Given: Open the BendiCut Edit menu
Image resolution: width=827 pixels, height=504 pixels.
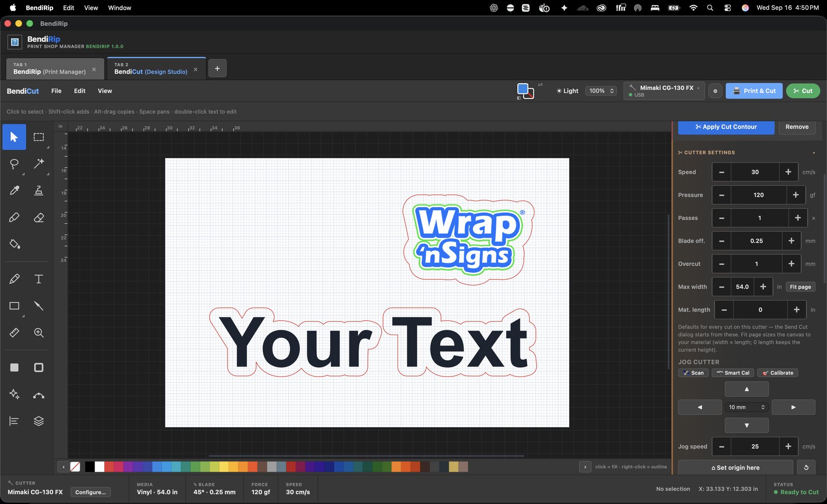Looking at the screenshot, I should (80, 91).
